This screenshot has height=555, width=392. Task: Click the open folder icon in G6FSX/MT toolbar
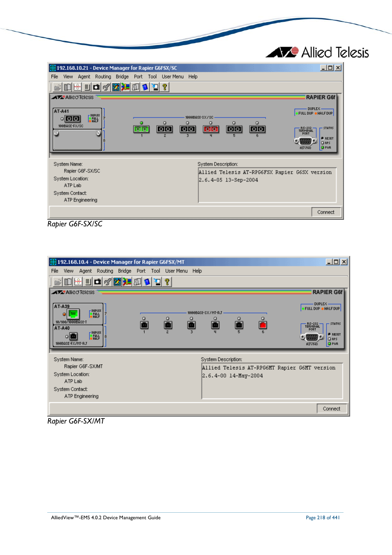tap(58, 282)
